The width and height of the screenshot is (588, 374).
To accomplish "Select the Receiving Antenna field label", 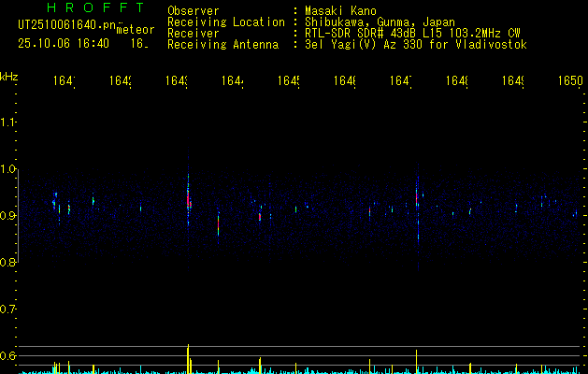I will tap(222, 45).
